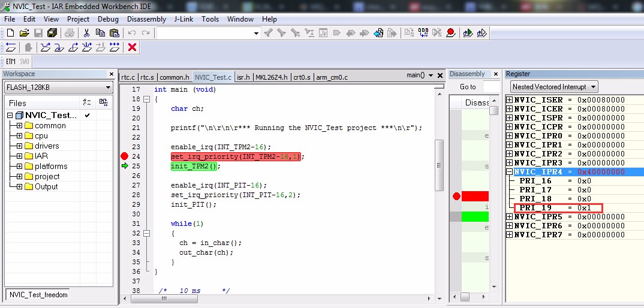Toggle breakpoint with red dot toolbar icon
Viewport: 644px width, 308px height.
click(x=451, y=33)
